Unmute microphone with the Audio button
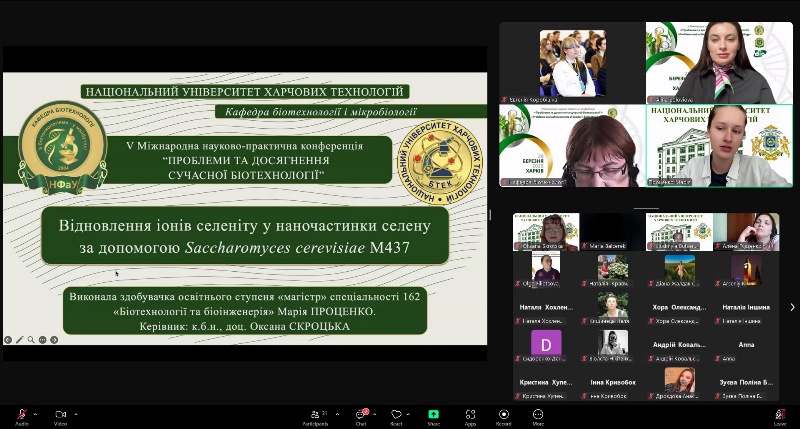 [x=21, y=416]
